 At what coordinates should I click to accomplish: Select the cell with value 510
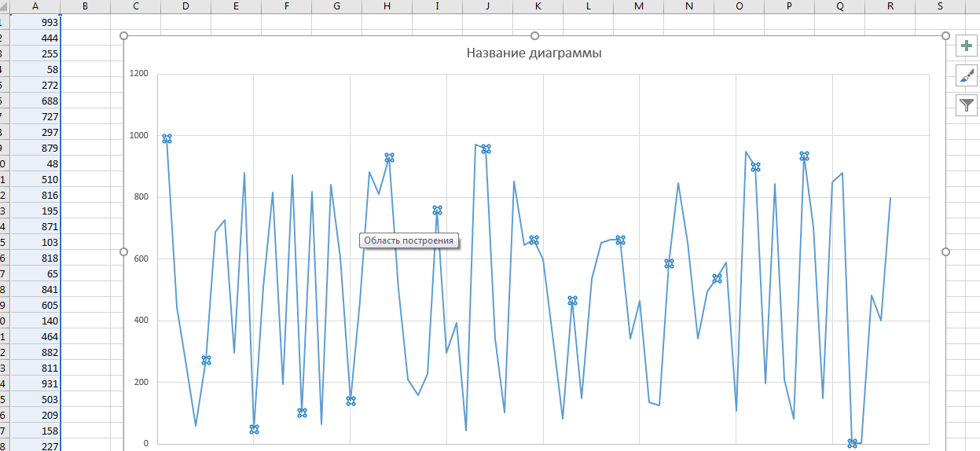point(36,179)
